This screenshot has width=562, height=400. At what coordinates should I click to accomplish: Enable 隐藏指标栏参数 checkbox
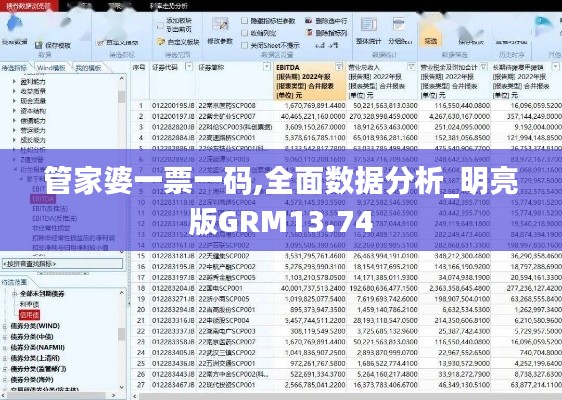[245, 21]
